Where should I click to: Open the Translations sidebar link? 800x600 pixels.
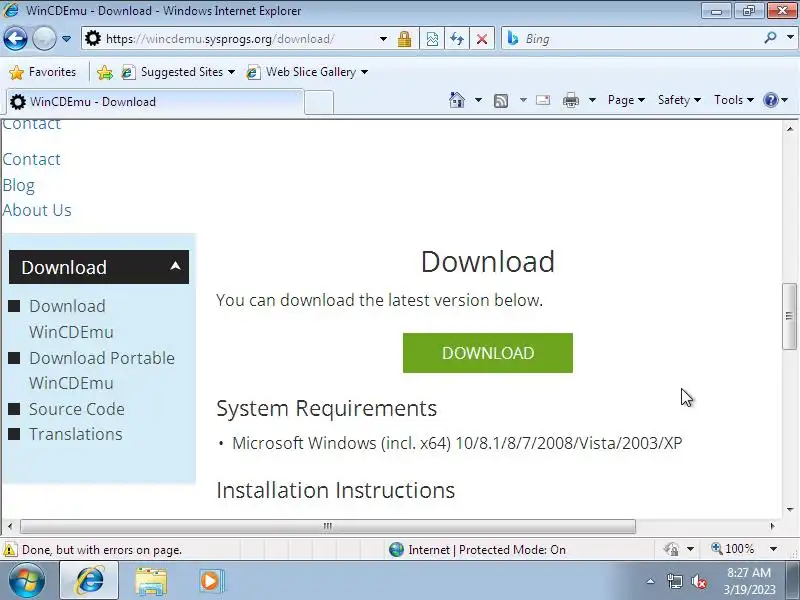(x=76, y=434)
